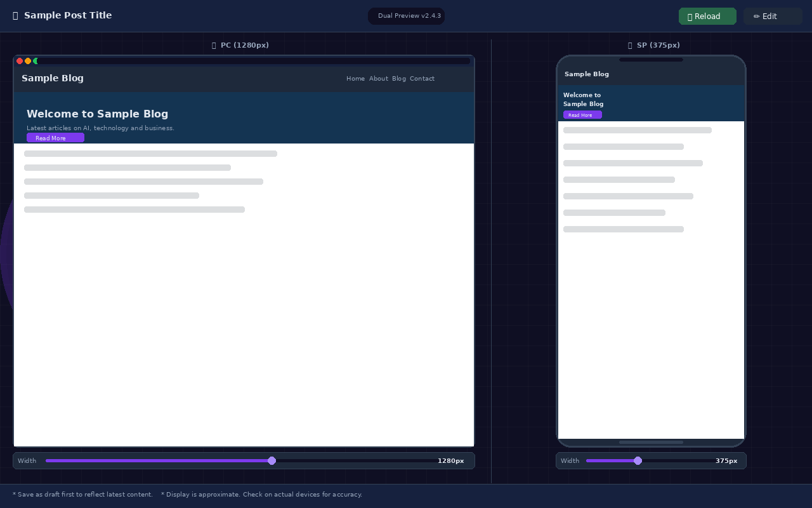Select About in the Sample Blog navigation
Viewport: 812px width, 508px height.
[378, 78]
